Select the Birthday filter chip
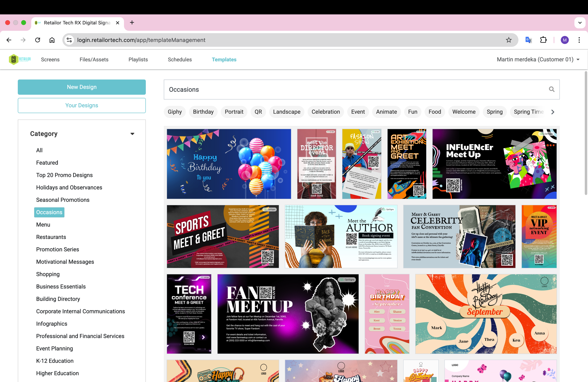Image resolution: width=588 pixels, height=382 pixels. coord(203,112)
